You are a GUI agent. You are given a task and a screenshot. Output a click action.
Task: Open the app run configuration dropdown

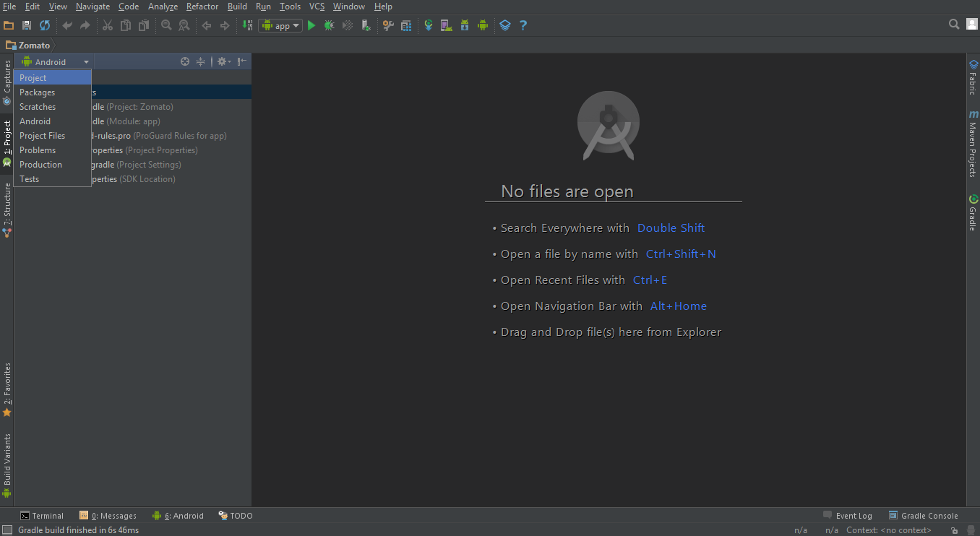point(280,25)
